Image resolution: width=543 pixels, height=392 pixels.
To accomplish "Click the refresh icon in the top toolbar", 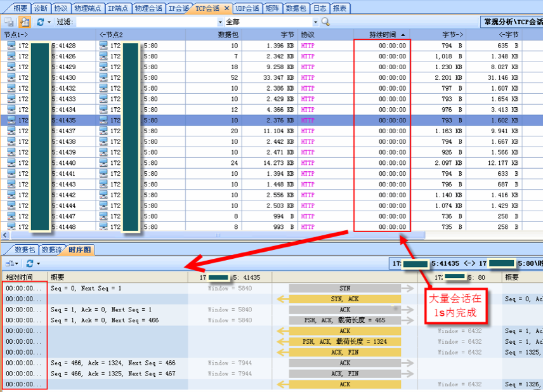I will (39, 22).
